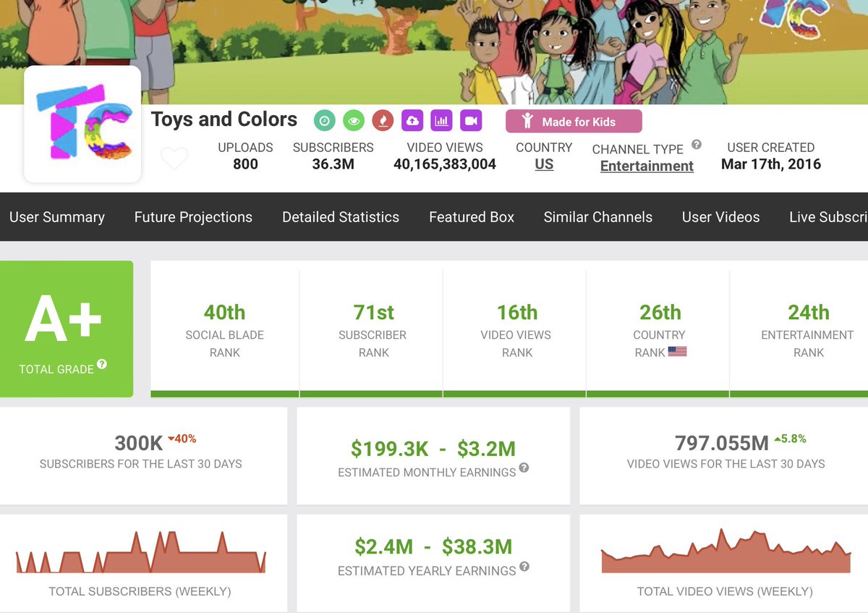The width and height of the screenshot is (868, 613).
Task: Go to the Similar Channels tab
Action: point(598,216)
